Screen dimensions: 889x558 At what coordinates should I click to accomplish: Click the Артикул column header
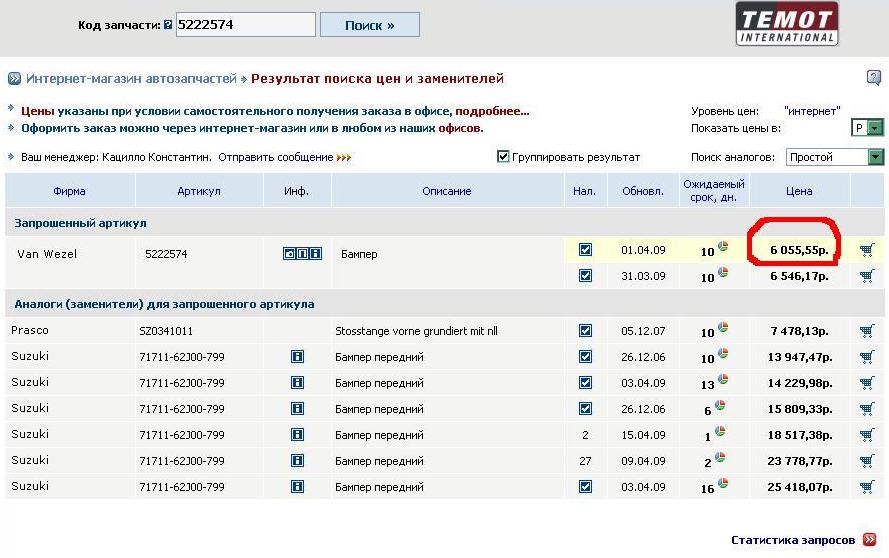click(x=198, y=191)
